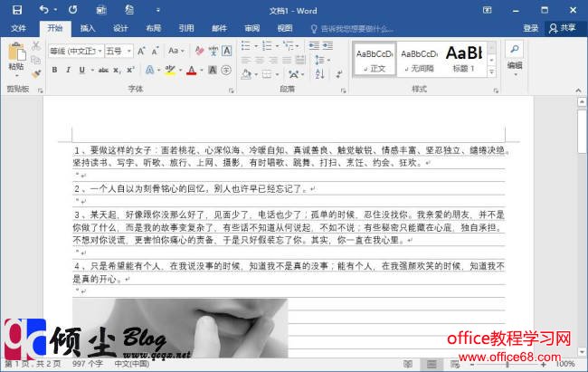The image size is (588, 372).
Task: Justify paragraph text
Action: [x=287, y=60]
